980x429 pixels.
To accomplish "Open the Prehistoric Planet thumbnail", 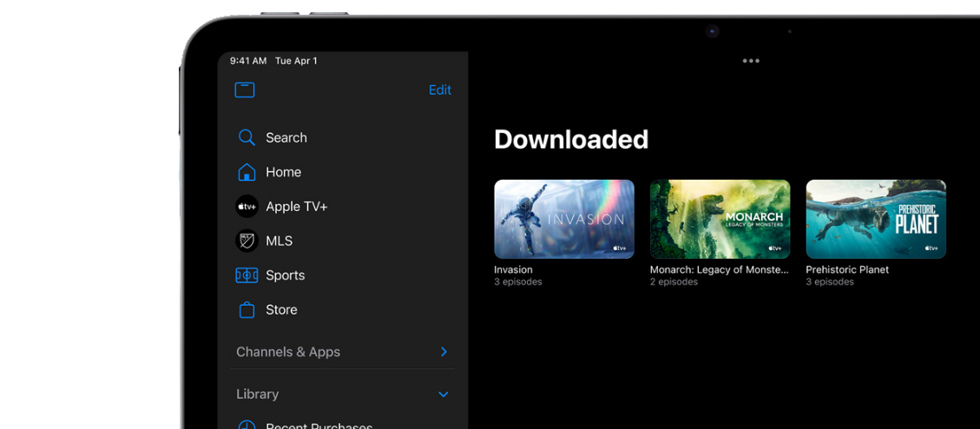I will click(x=876, y=220).
